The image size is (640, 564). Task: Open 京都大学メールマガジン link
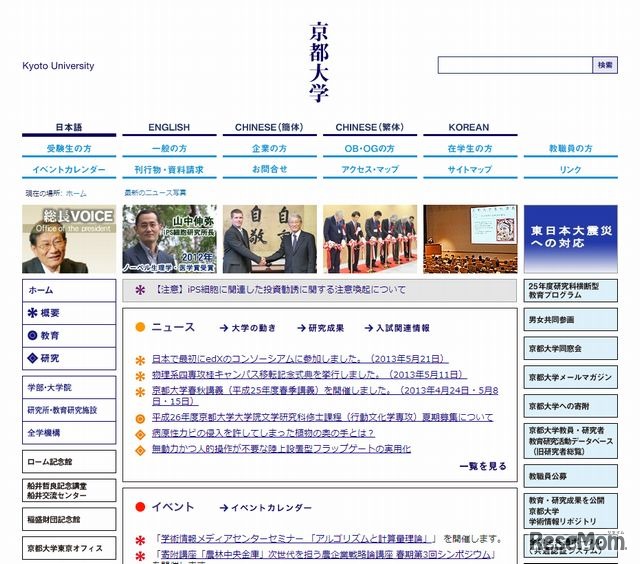tap(571, 377)
